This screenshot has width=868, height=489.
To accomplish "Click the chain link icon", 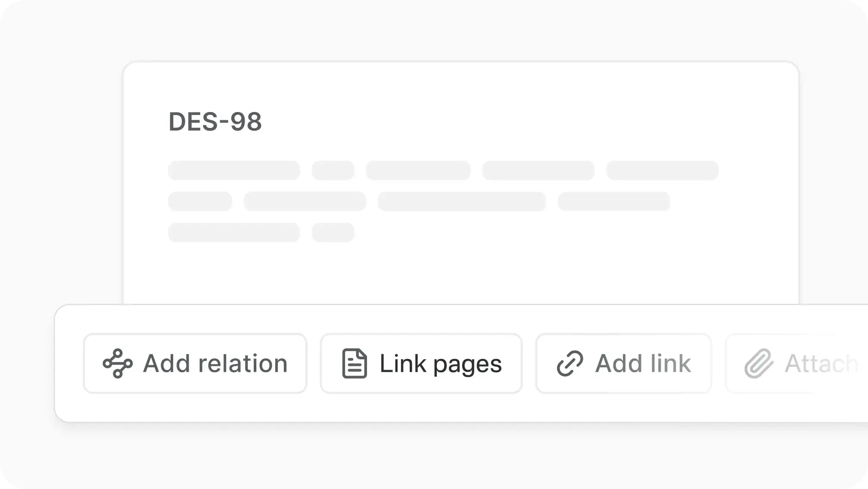I will [x=569, y=364].
